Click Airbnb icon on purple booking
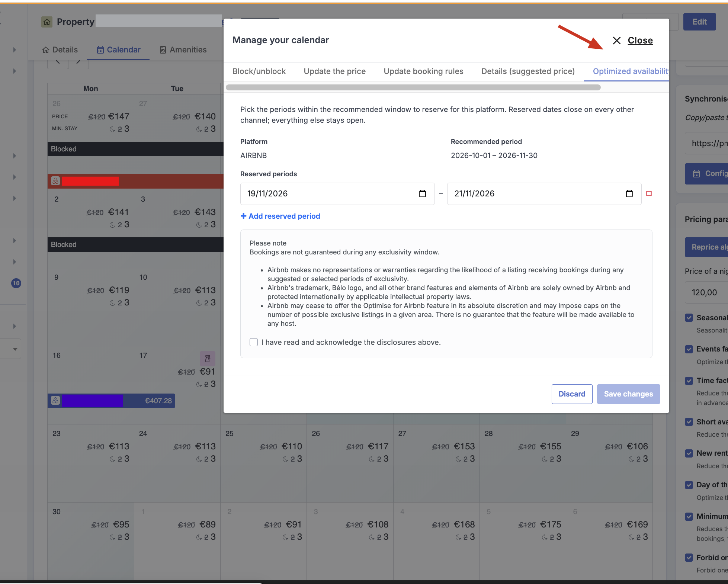Viewport: 728px width, 584px height. click(55, 401)
